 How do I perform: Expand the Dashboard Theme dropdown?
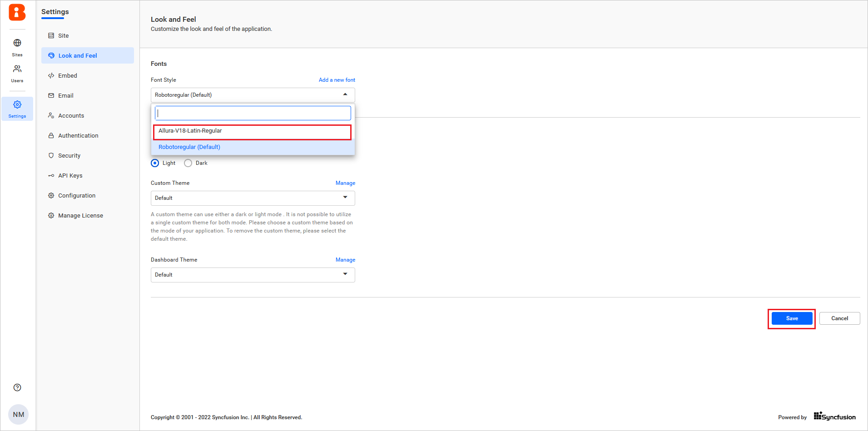pos(344,275)
